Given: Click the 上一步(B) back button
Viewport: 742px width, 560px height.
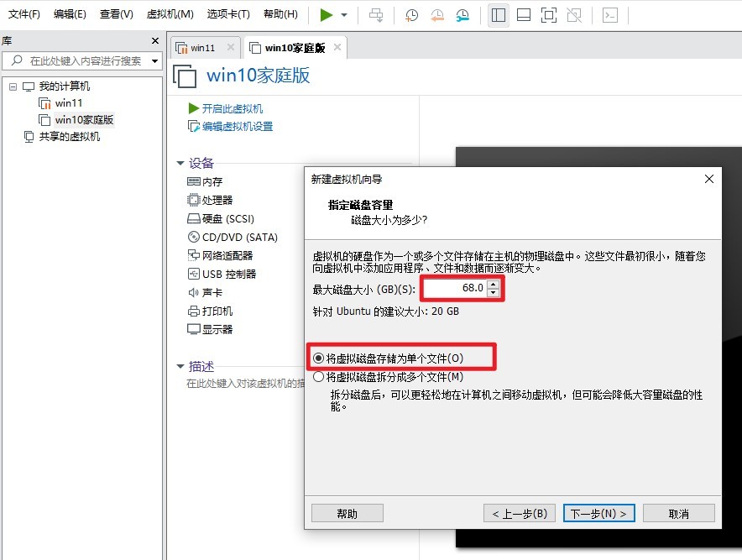Looking at the screenshot, I should click(520, 514).
